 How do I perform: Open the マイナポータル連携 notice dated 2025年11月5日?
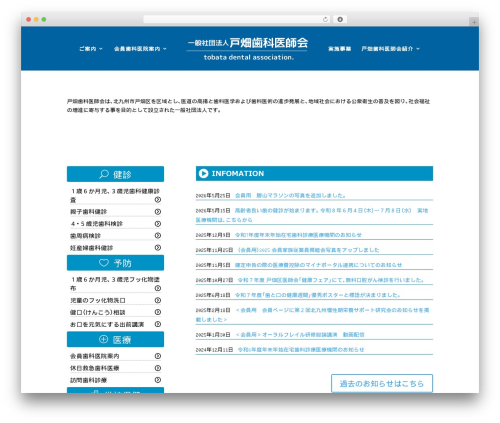tap(318, 265)
